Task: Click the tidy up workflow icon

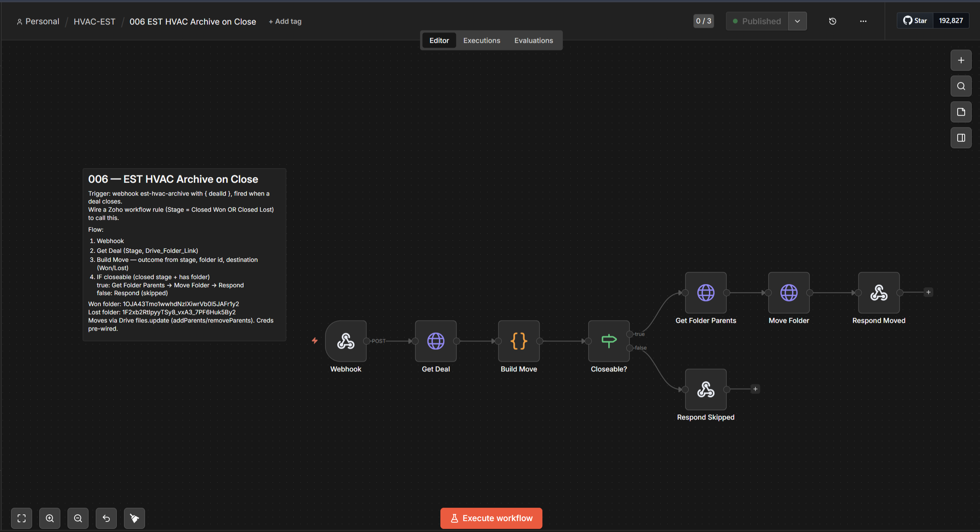Action: 135,518
